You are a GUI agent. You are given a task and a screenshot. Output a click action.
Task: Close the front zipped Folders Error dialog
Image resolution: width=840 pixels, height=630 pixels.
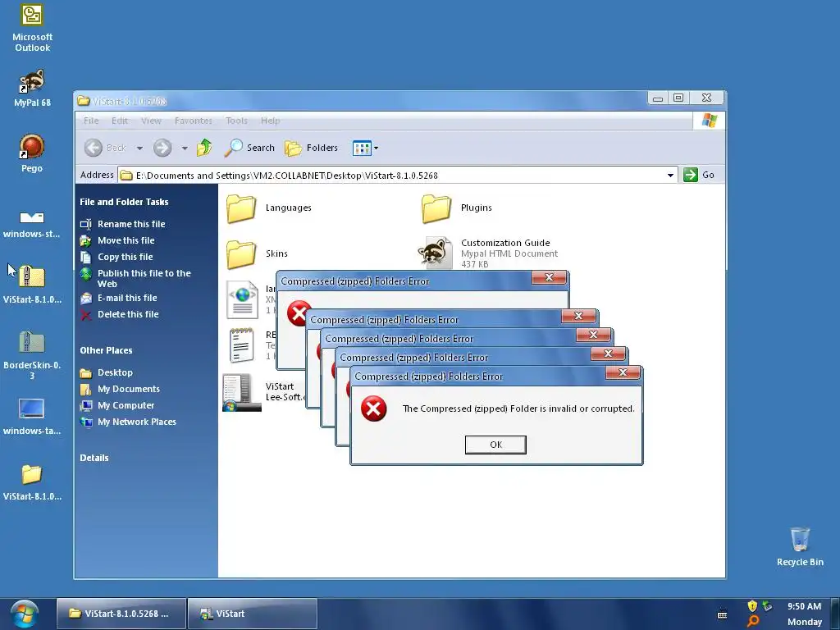623,372
